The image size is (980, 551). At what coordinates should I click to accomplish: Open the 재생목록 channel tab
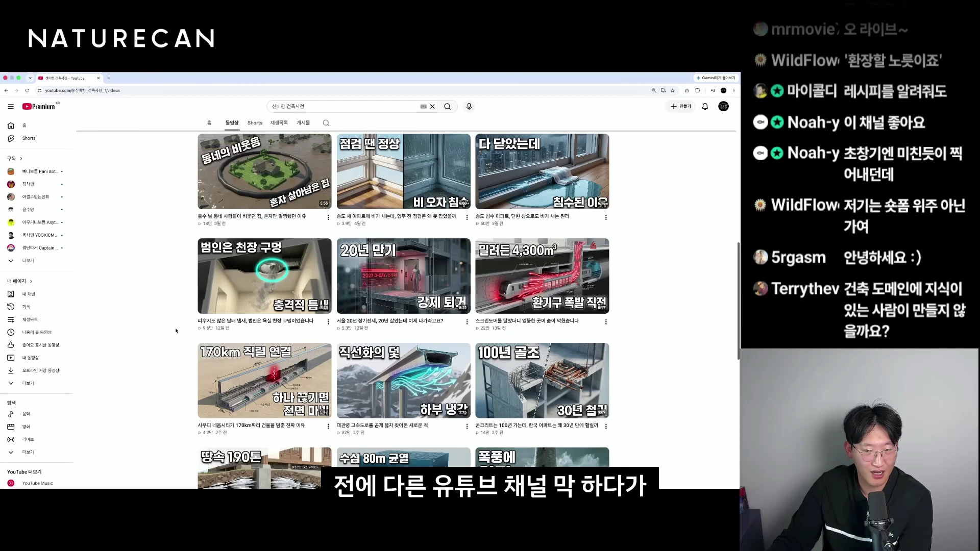pos(279,123)
